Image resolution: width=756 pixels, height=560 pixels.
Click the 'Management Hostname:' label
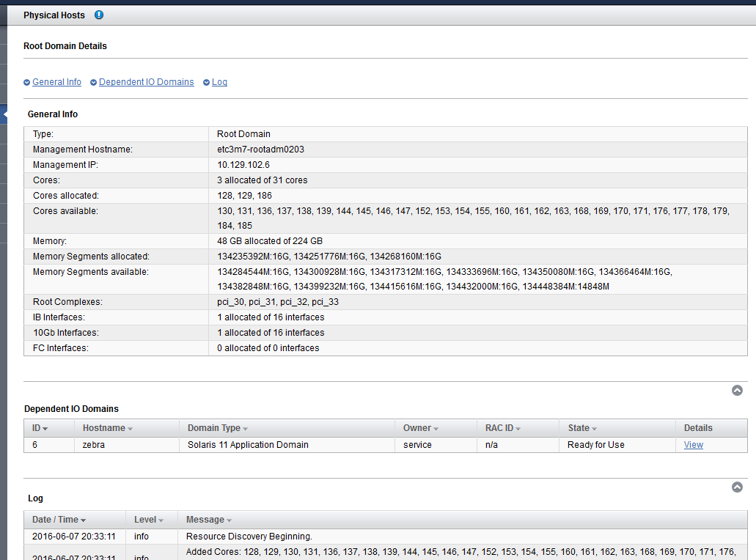[x=82, y=150]
